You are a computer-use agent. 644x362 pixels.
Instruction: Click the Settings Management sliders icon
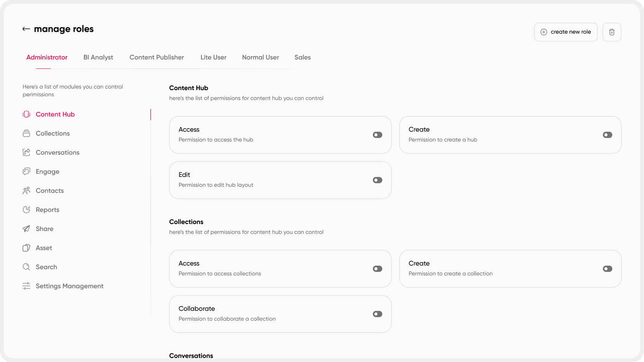click(26, 286)
